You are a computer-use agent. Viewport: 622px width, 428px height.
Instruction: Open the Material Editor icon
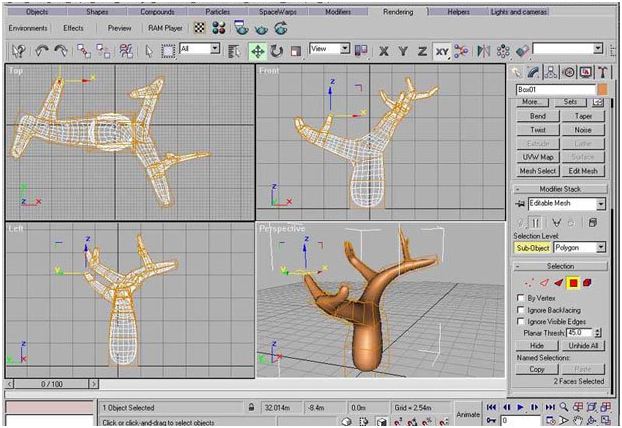click(219, 28)
